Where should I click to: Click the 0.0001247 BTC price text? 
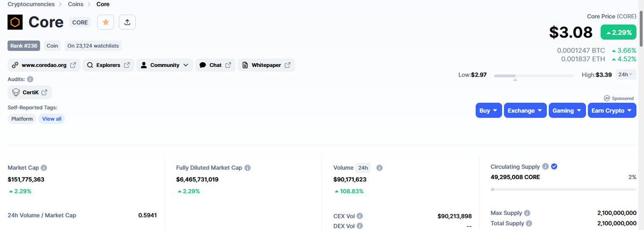(581, 50)
